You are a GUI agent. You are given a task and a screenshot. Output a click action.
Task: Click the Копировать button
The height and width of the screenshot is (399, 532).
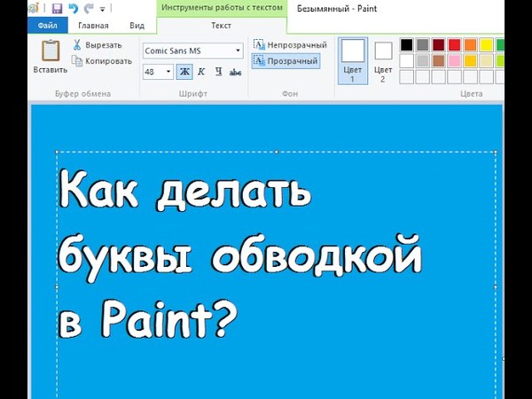pyautogui.click(x=102, y=61)
